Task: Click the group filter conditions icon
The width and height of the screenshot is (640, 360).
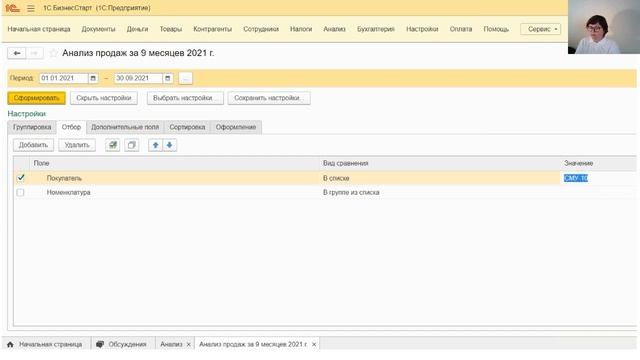Action: [x=113, y=145]
